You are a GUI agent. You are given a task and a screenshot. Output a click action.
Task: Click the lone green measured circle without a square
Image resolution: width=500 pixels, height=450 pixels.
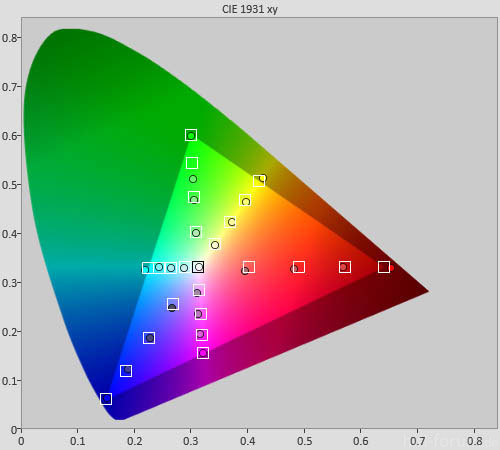pyautogui.click(x=193, y=179)
